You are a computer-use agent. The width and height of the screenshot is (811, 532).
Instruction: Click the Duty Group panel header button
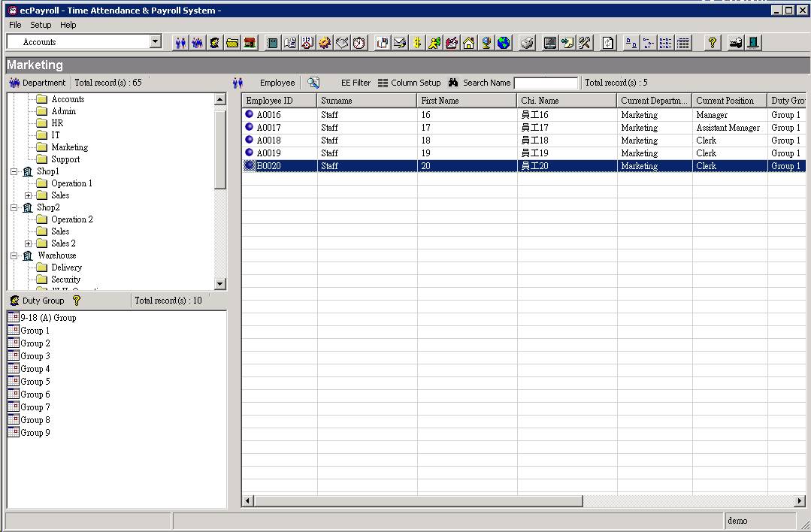[x=37, y=301]
